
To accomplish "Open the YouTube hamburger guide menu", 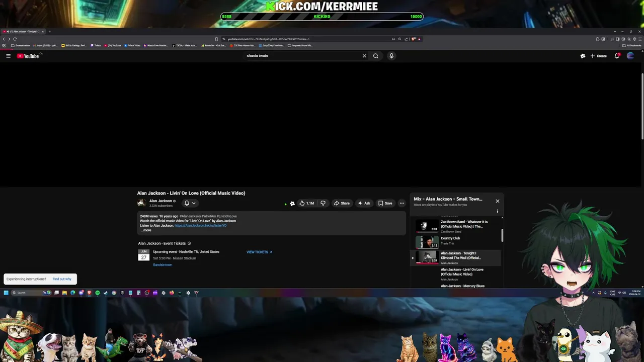I will pos(8,56).
